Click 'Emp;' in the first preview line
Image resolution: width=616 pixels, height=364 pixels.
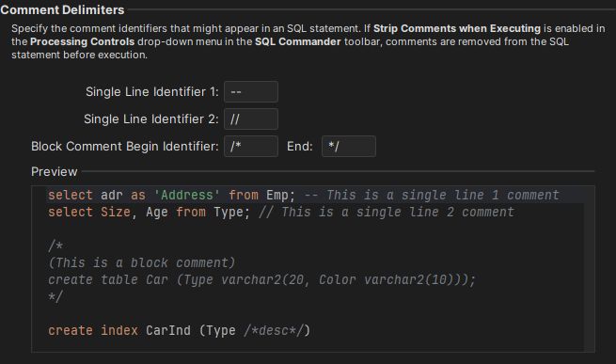point(280,195)
